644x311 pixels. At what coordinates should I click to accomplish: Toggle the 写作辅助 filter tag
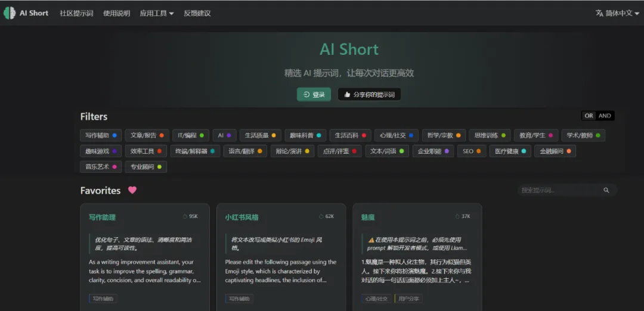pyautogui.click(x=101, y=135)
